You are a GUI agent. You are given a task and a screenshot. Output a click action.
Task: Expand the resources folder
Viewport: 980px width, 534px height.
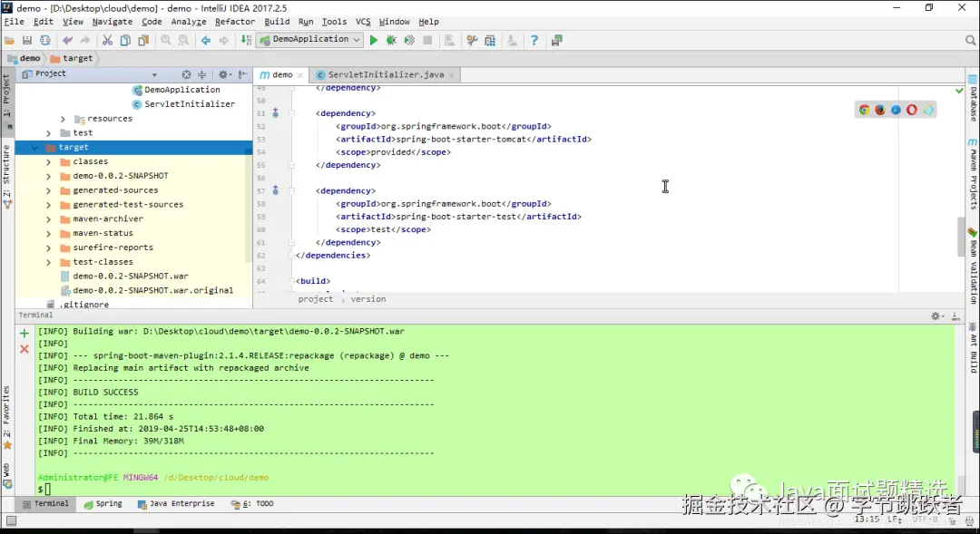pos(63,119)
